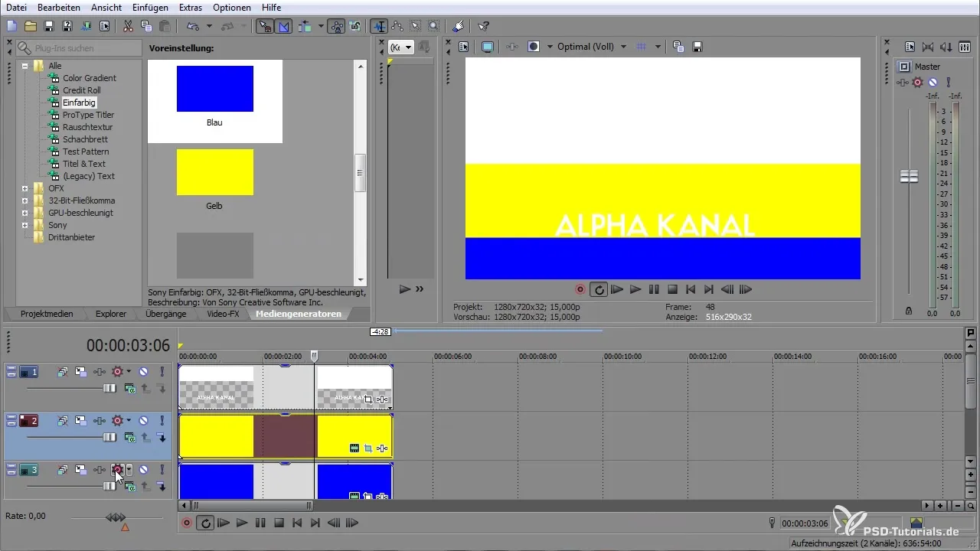Open the preview overlays grid dropdown

pos(658,47)
